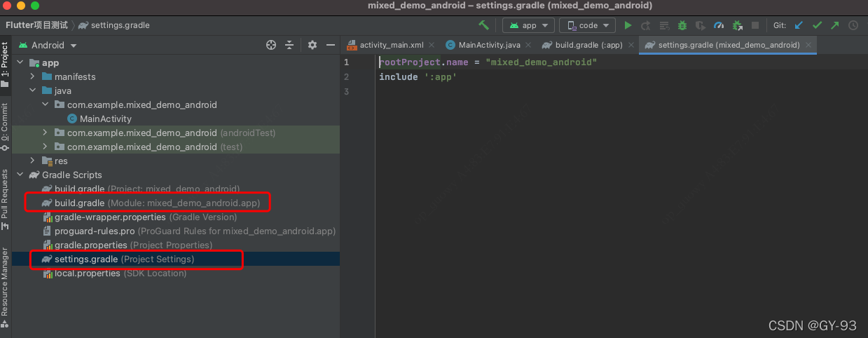Image resolution: width=868 pixels, height=338 pixels.
Task: Select local.properties (SDK Location)
Action: [114, 273]
